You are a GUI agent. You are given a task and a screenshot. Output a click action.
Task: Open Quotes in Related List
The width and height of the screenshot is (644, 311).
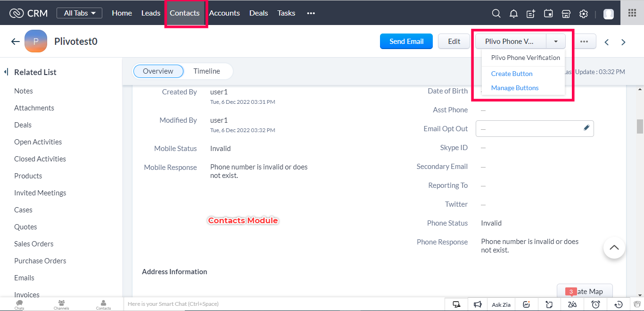coord(25,227)
